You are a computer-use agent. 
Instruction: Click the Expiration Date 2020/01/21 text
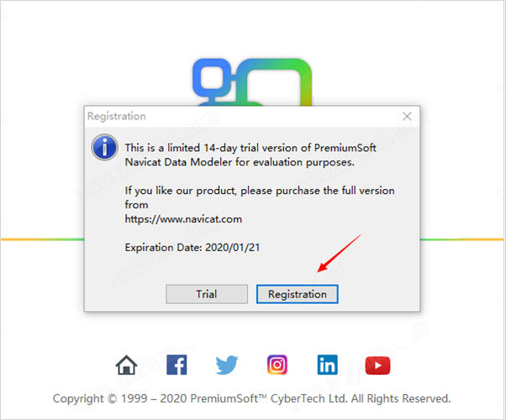pos(192,248)
